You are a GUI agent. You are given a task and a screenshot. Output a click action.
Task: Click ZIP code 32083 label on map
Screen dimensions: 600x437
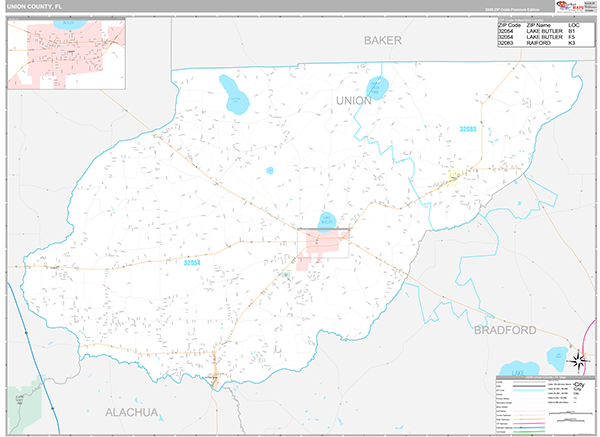point(468,129)
